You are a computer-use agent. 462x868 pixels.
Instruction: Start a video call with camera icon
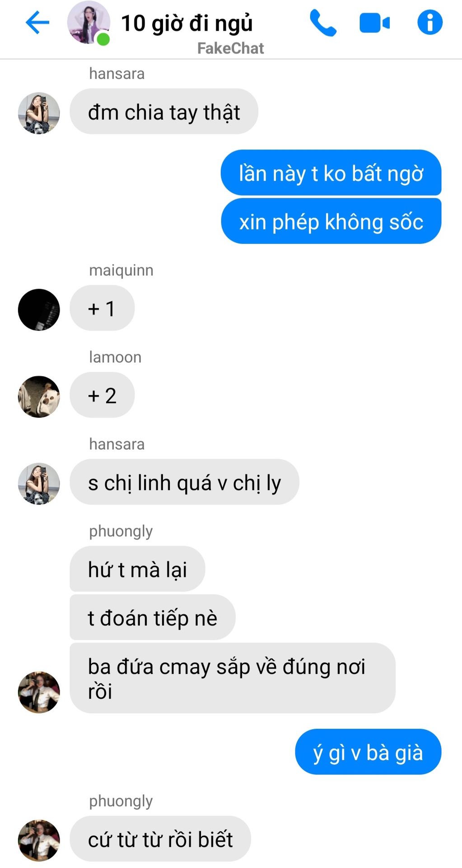pos(374,23)
